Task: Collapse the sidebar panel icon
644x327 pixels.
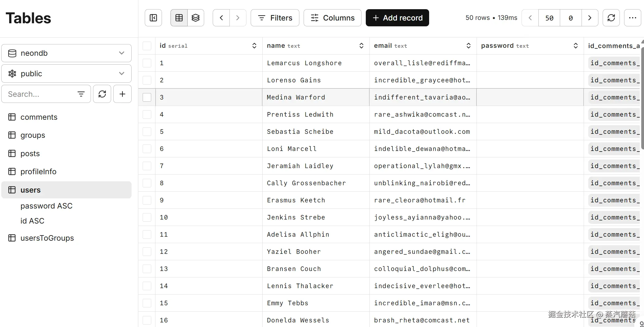Action: [x=153, y=18]
